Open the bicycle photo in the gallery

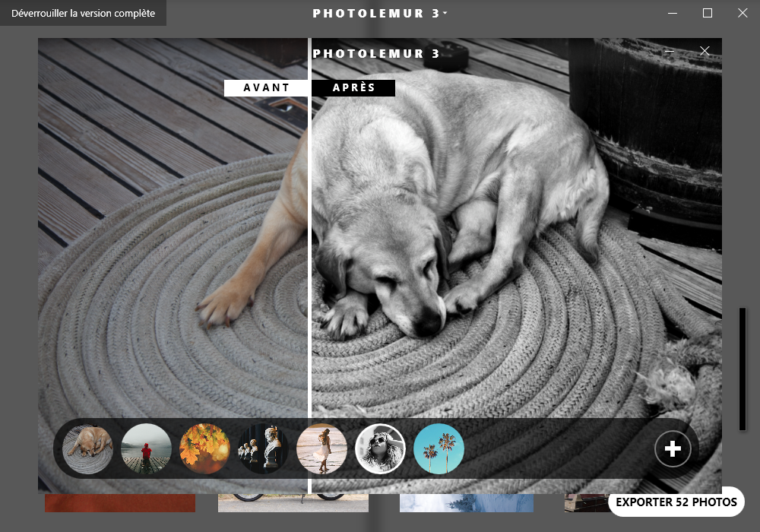293,503
